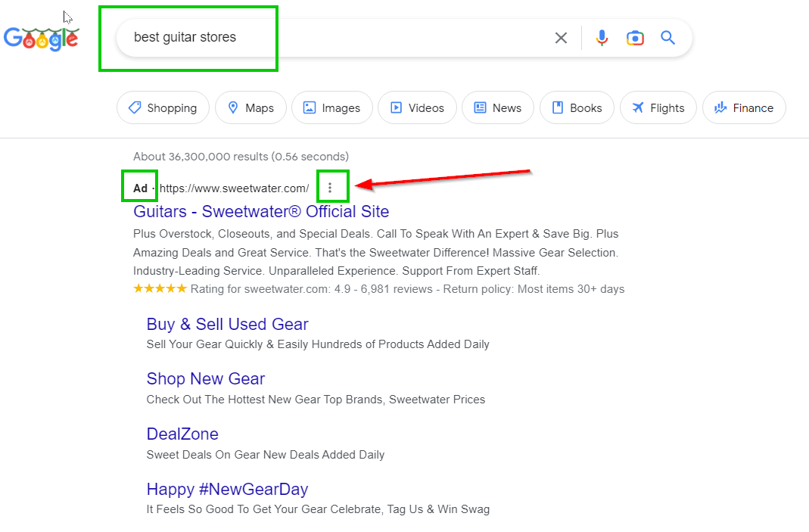This screenshot has width=809, height=532.
Task: Click 'Sweet Deals On Gear' description
Action: pos(266,455)
